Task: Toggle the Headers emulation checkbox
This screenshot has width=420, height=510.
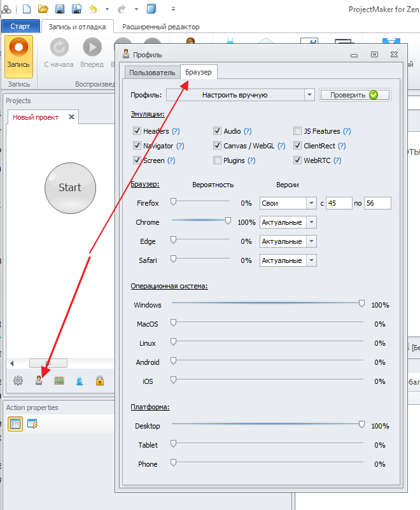Action: coord(137,131)
